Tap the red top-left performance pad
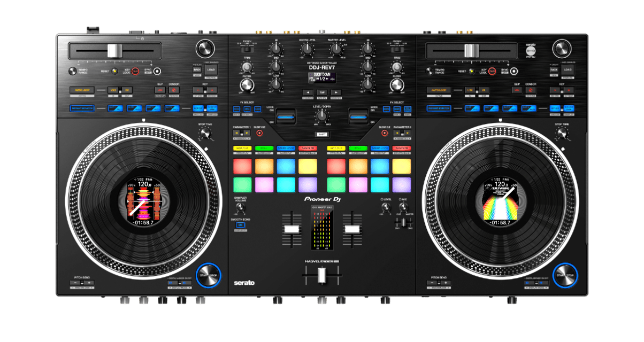The height and width of the screenshot is (342, 644). pyautogui.click(x=242, y=166)
